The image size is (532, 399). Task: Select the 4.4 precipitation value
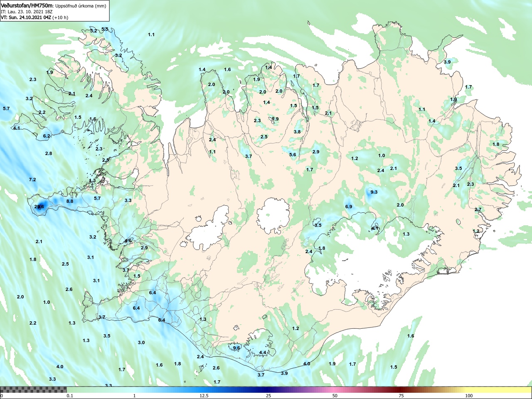263,352
